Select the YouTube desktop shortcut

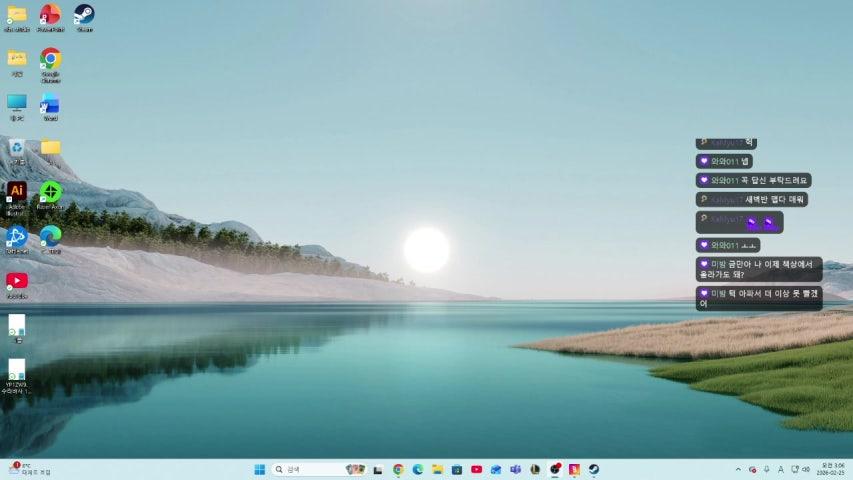16,281
